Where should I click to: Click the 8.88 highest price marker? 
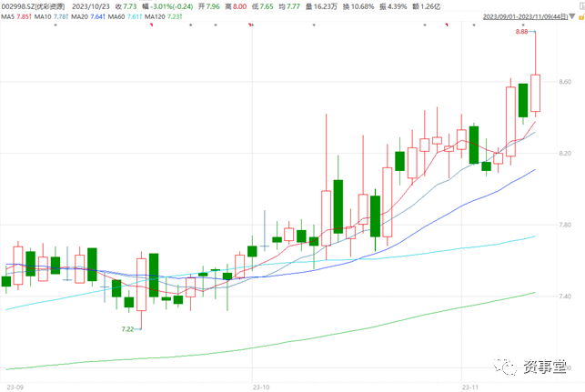click(x=521, y=32)
